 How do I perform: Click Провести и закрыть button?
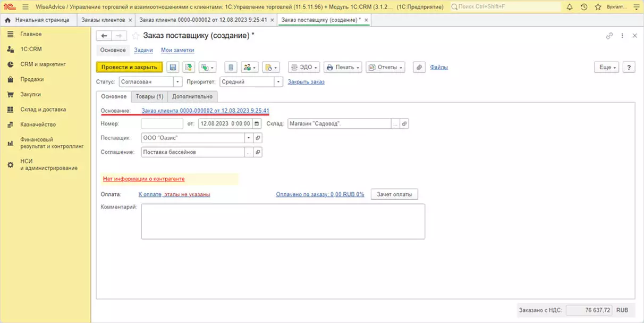(129, 67)
